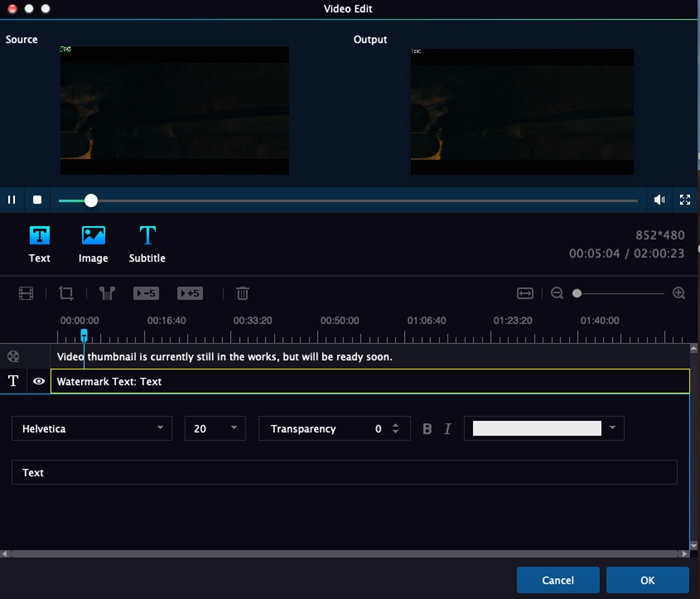Pause the video playback
The width and height of the screenshot is (700, 599).
(x=12, y=200)
